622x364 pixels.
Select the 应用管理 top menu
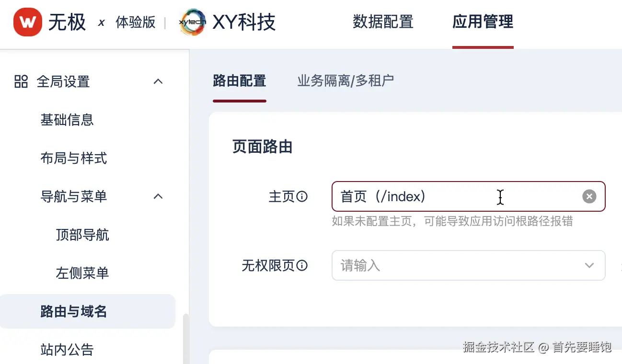point(483,22)
